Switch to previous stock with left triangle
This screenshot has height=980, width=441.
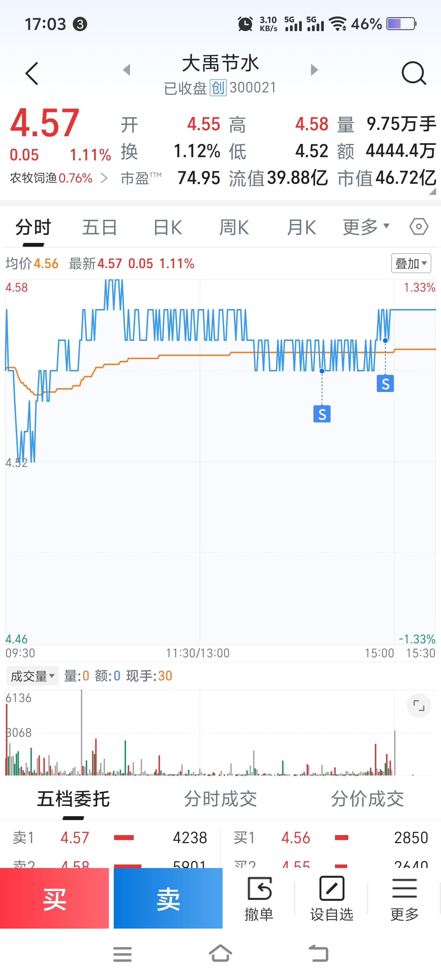pos(127,70)
